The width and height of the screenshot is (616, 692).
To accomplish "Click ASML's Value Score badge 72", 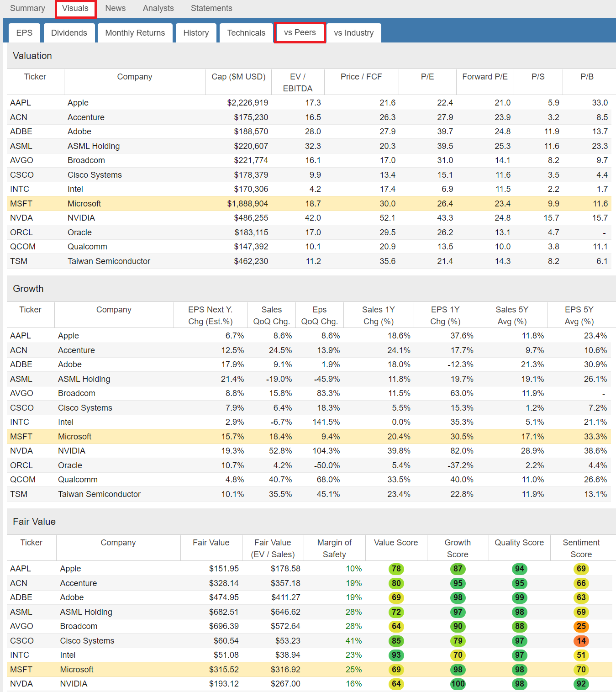I will pos(396,612).
